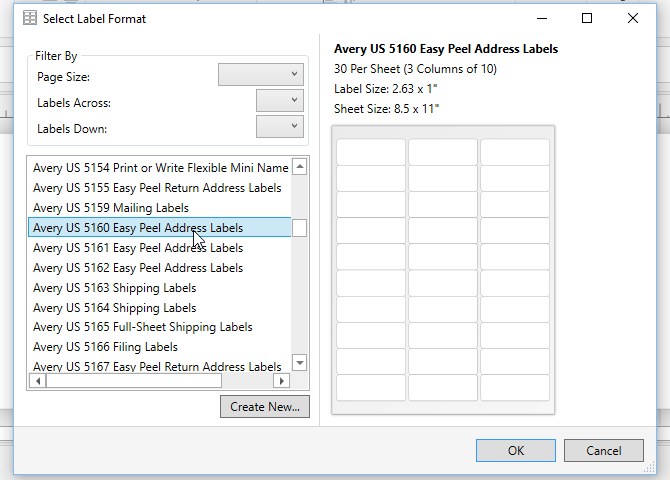
Task: Close the Select Label Format dialog
Action: 633,18
